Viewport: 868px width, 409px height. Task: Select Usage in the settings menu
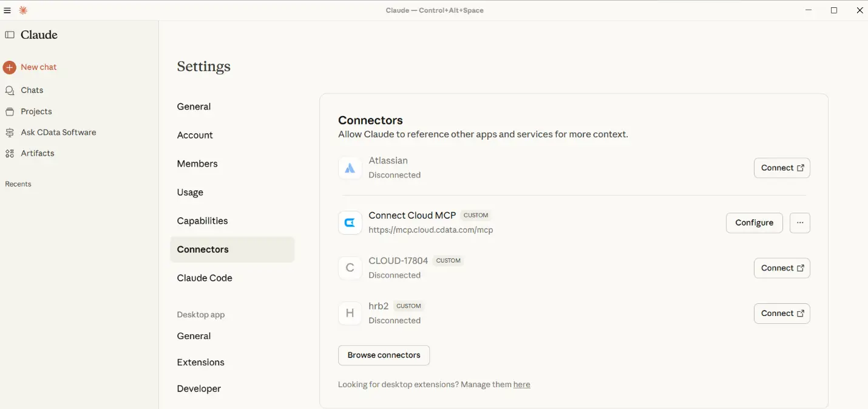point(189,192)
